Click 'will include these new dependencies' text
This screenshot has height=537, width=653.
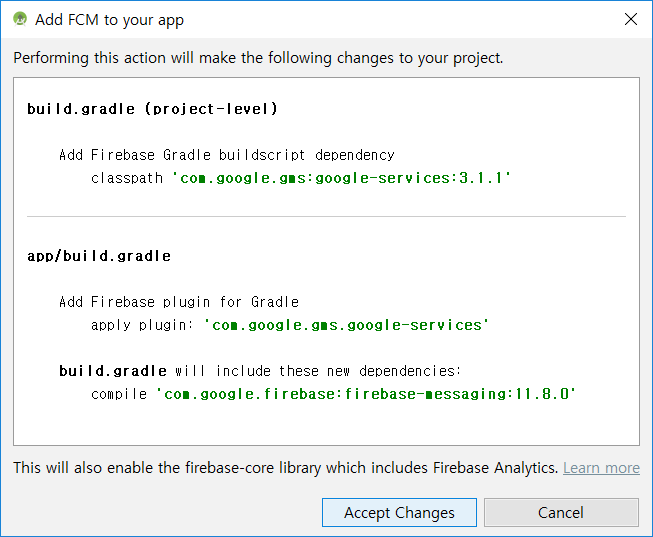(x=318, y=371)
